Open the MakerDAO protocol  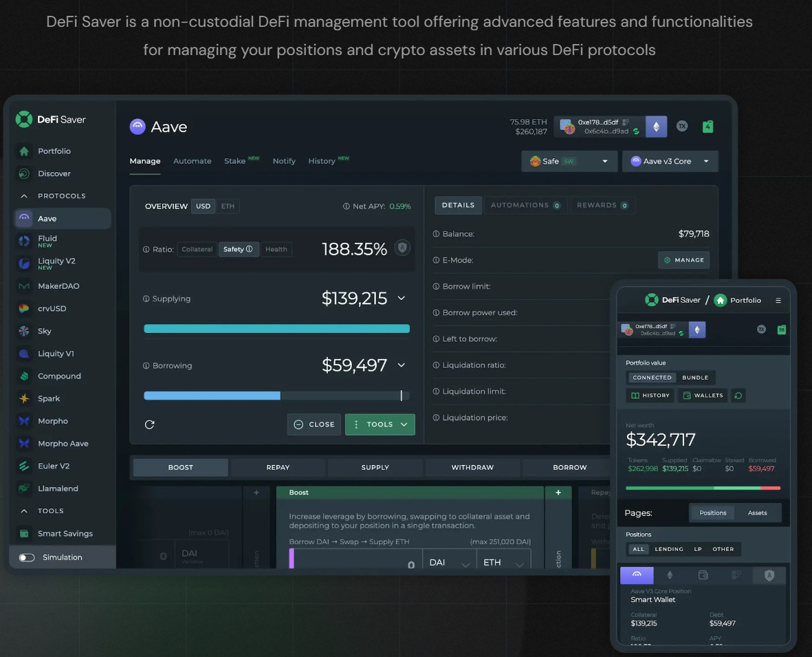click(x=58, y=286)
